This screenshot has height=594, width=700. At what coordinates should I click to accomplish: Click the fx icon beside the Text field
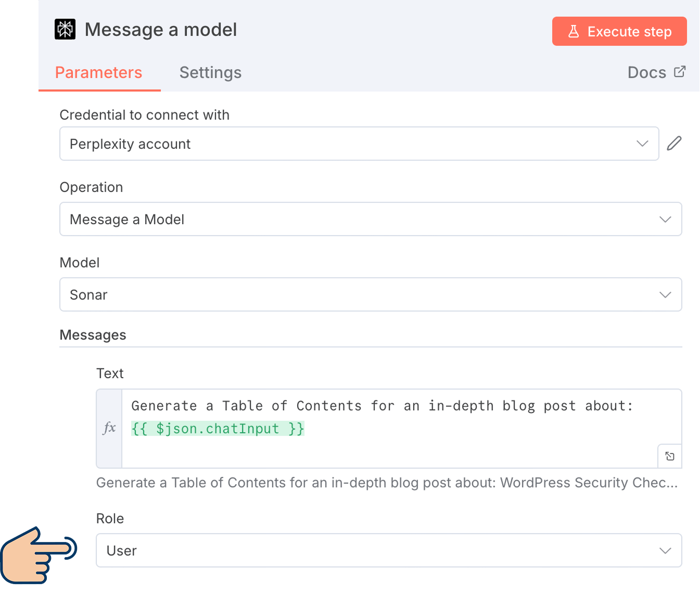(109, 428)
